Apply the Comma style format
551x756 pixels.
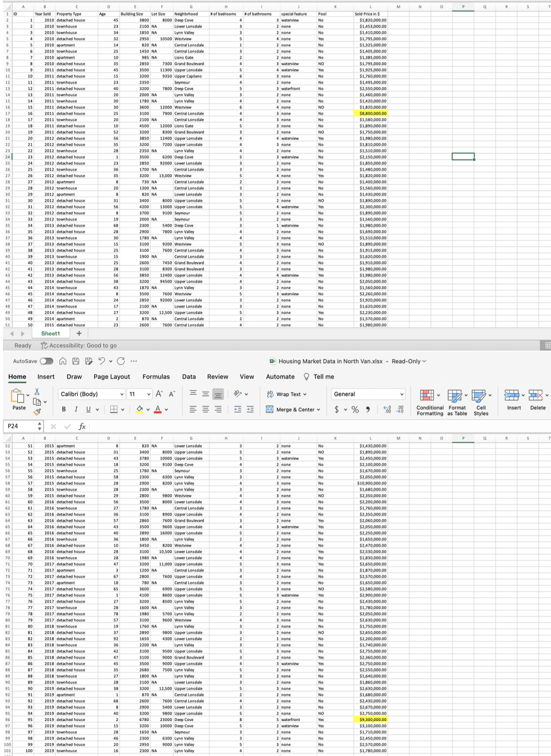pos(368,409)
